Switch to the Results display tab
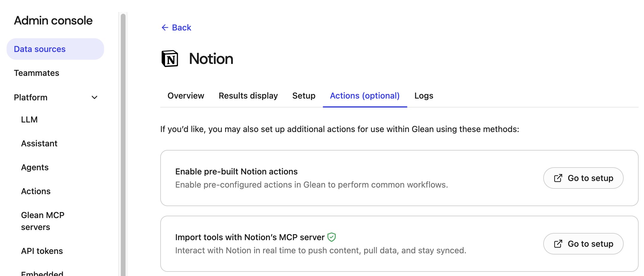Image resolution: width=644 pixels, height=276 pixels. (248, 96)
